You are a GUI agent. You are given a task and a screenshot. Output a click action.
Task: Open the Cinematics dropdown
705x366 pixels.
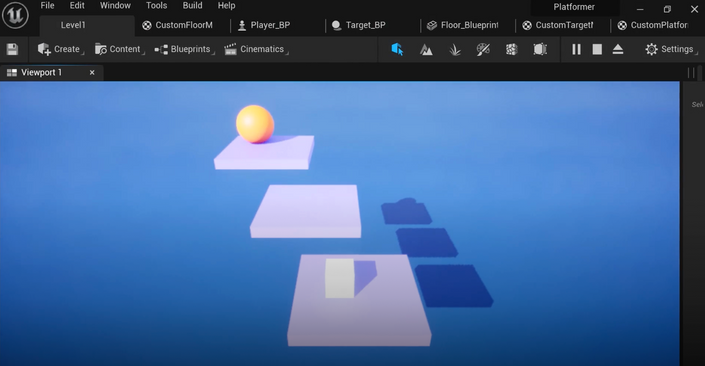coord(256,49)
